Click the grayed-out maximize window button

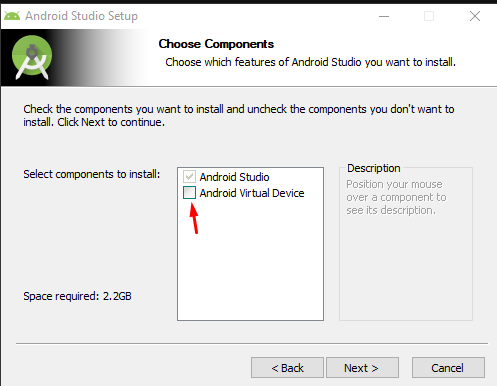click(429, 16)
